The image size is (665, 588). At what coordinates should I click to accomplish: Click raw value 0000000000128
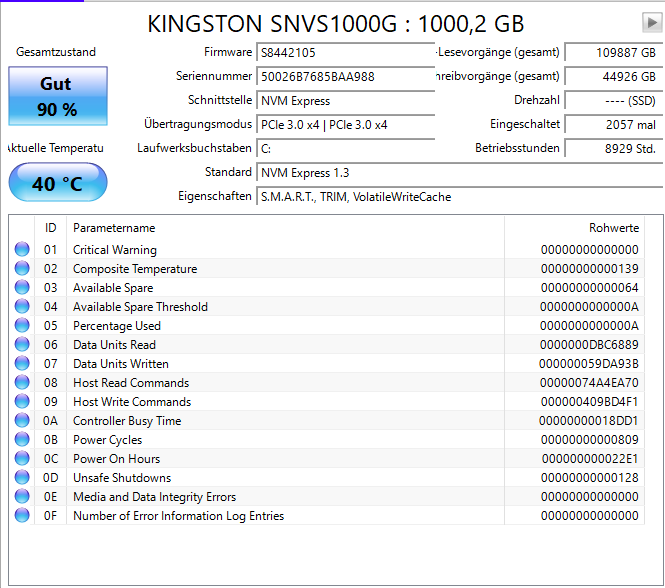tap(590, 478)
